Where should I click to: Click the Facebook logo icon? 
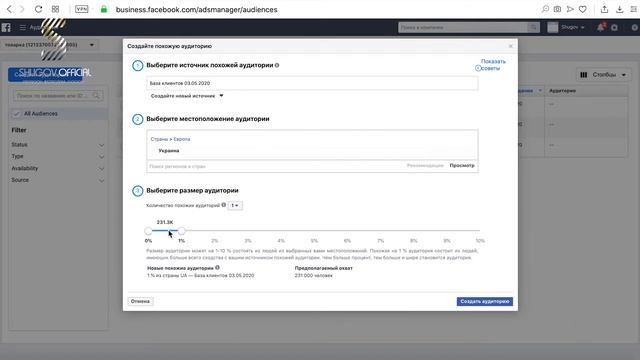click(6, 27)
